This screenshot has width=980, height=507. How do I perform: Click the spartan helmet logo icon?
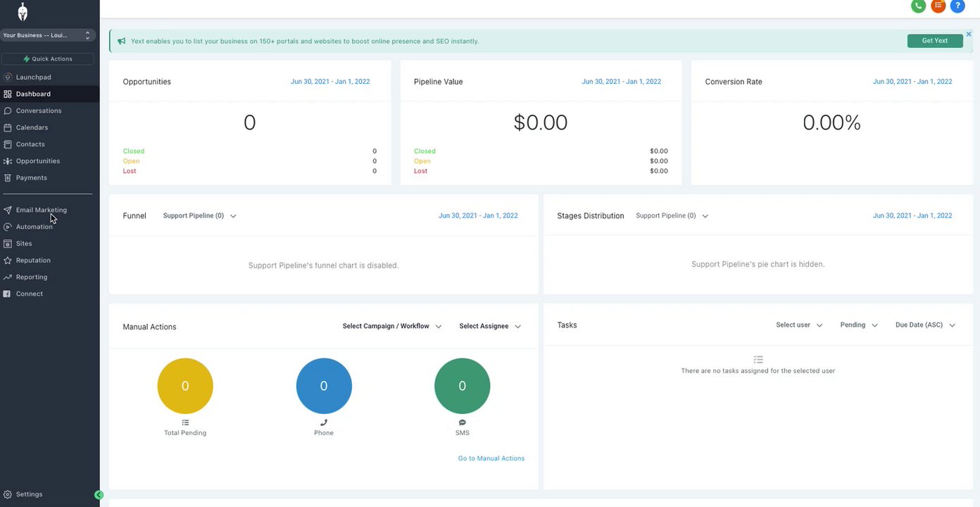pyautogui.click(x=23, y=11)
